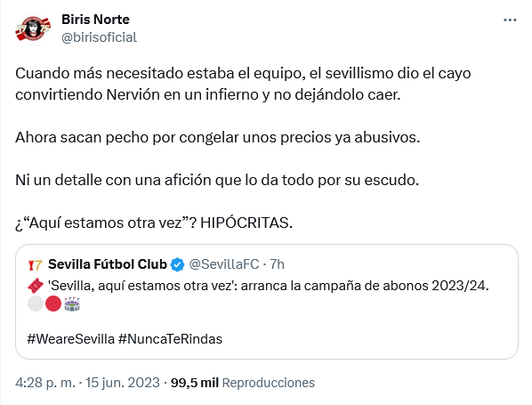Click Sevilla Fútbol Club's small avatar icon

click(35, 264)
